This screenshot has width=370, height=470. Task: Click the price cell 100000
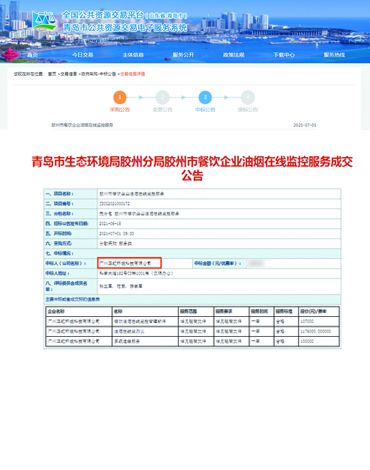click(x=307, y=341)
